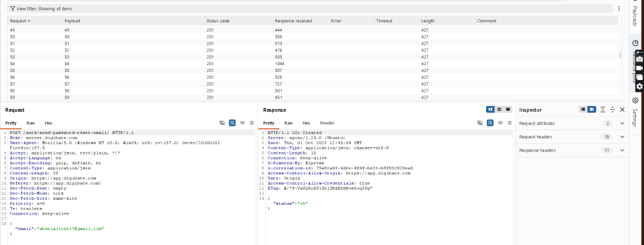Open the Response Render tab
The image size is (644, 245).
(327, 123)
